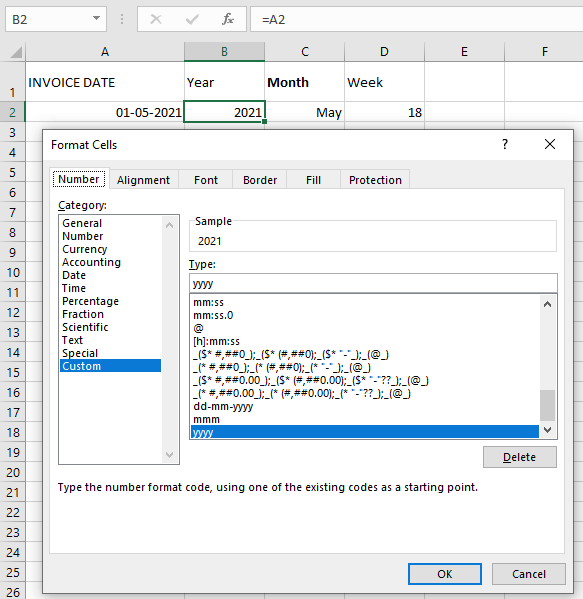Select the Special category
This screenshot has width=583, height=599.
click(x=110, y=353)
